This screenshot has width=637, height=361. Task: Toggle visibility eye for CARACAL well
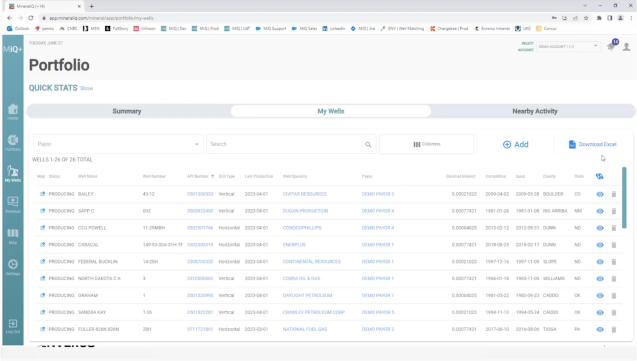[x=600, y=245]
